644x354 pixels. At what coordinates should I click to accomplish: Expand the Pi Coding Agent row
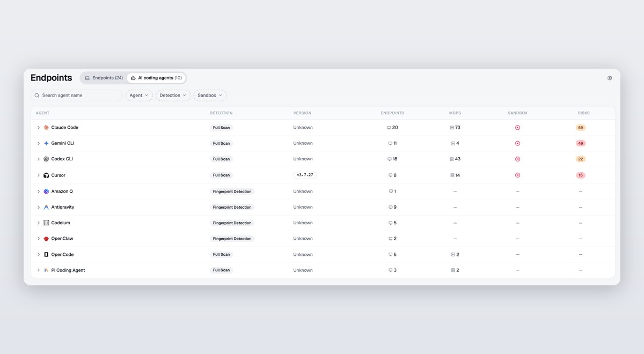pyautogui.click(x=39, y=270)
